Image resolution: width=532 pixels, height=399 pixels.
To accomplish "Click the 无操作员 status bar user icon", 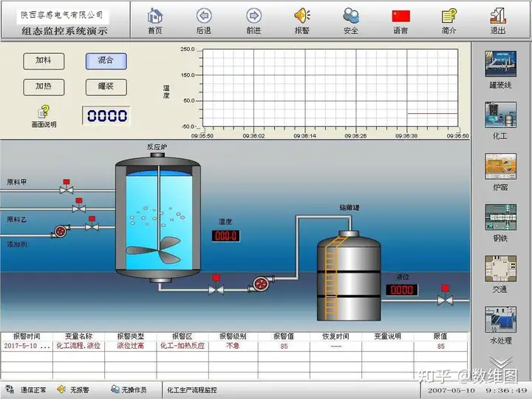I will (115, 389).
